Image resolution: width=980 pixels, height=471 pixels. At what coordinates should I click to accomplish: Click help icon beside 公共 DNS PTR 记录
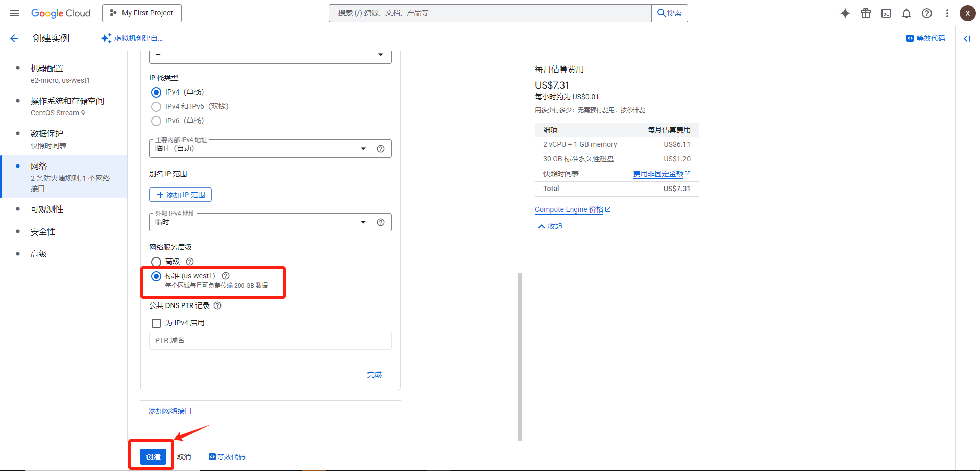[x=217, y=305]
